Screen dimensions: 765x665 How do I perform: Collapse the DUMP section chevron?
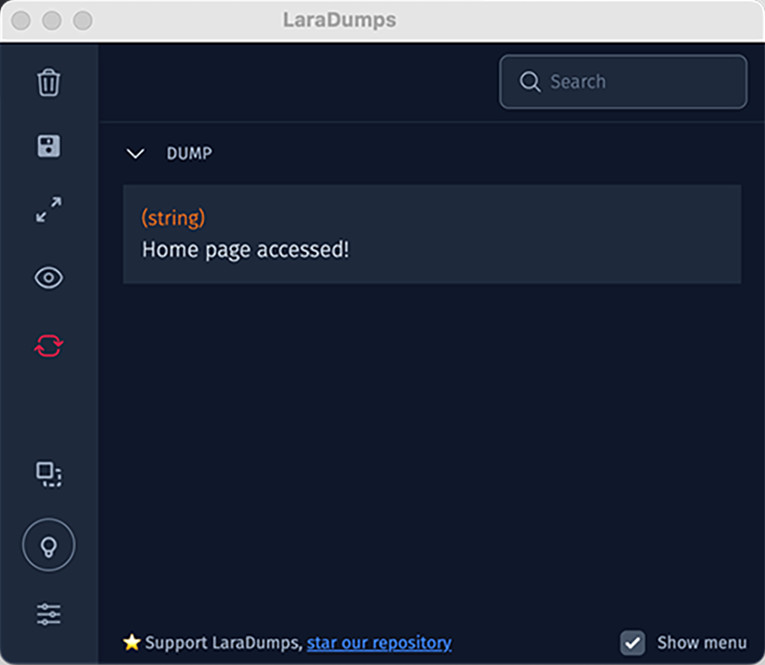click(x=135, y=154)
